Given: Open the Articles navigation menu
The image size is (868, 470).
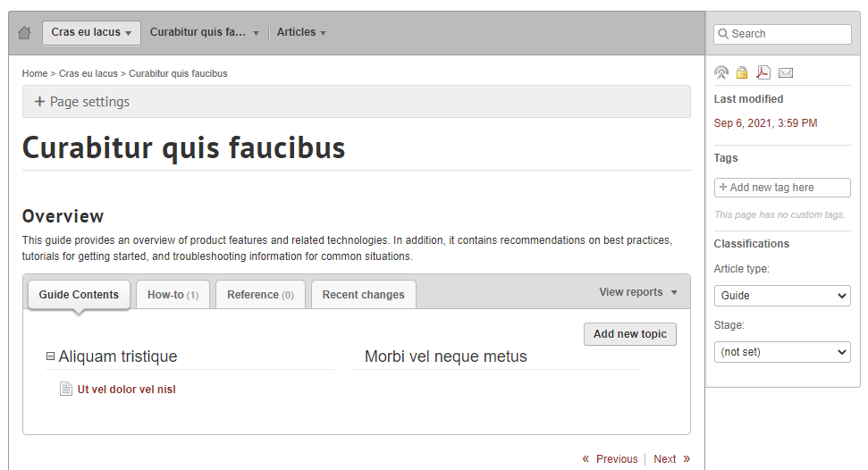Looking at the screenshot, I should (301, 32).
